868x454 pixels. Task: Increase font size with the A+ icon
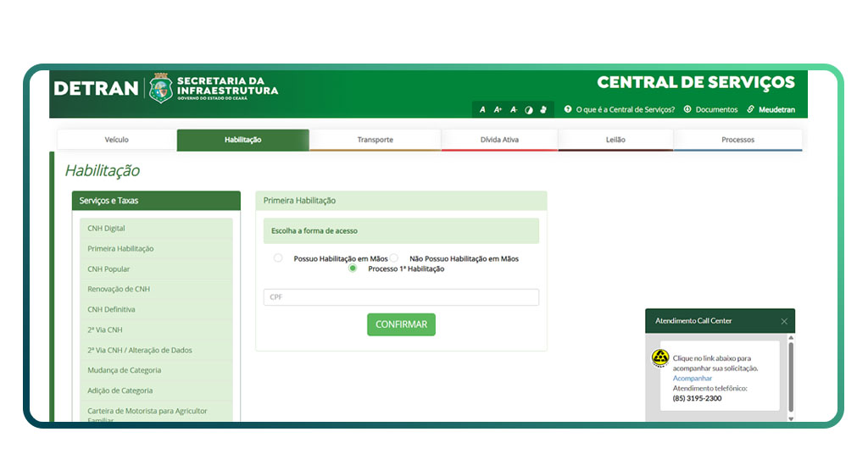point(498,109)
